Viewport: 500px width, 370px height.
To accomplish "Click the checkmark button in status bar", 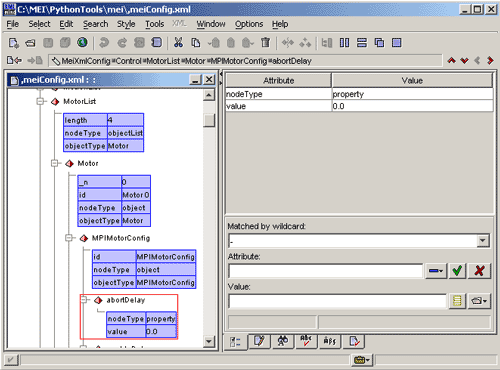I will pyautogui.click(x=11, y=360).
